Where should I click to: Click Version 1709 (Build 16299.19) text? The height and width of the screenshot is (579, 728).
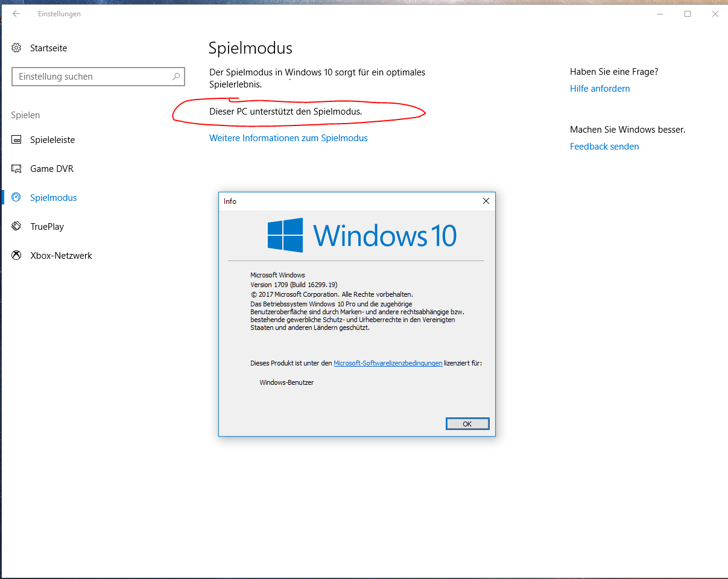[294, 285]
